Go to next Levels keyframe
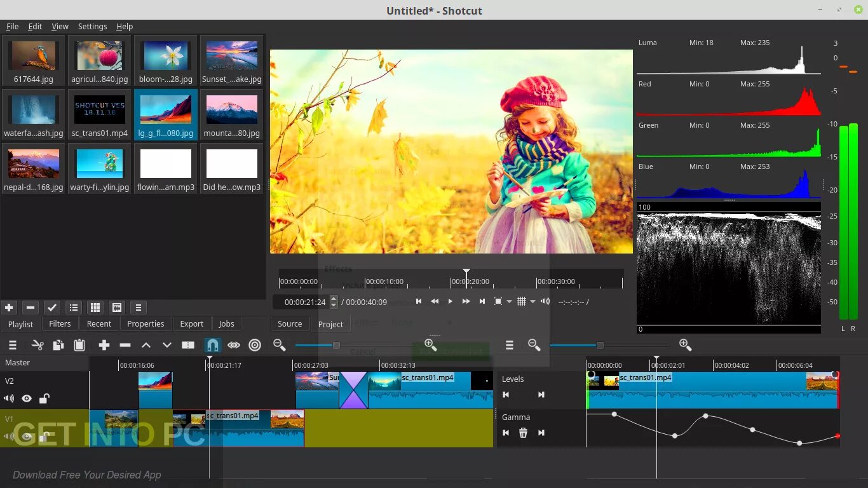868x488 pixels. point(541,395)
